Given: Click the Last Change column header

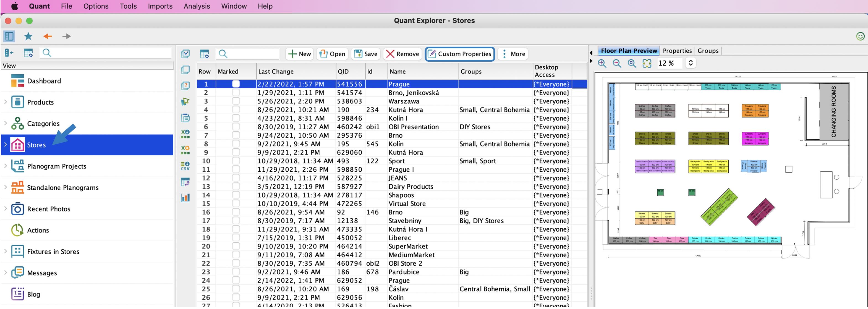Looking at the screenshot, I should pos(296,71).
